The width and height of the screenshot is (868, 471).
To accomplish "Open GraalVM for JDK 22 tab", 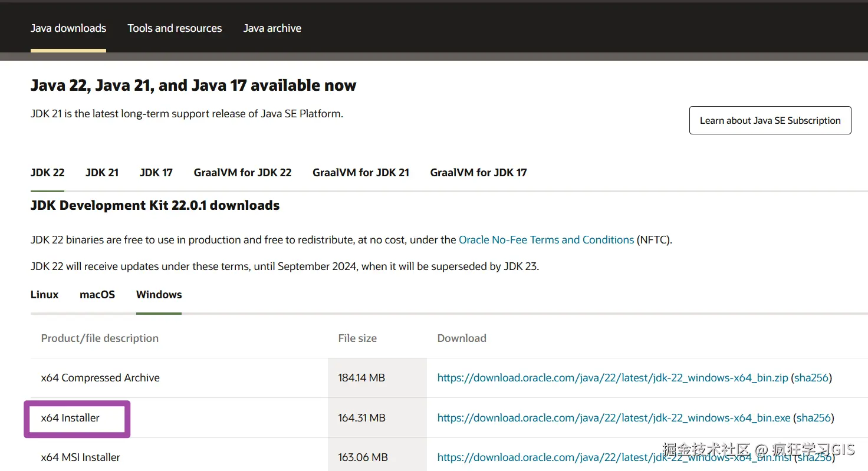I will coord(242,173).
